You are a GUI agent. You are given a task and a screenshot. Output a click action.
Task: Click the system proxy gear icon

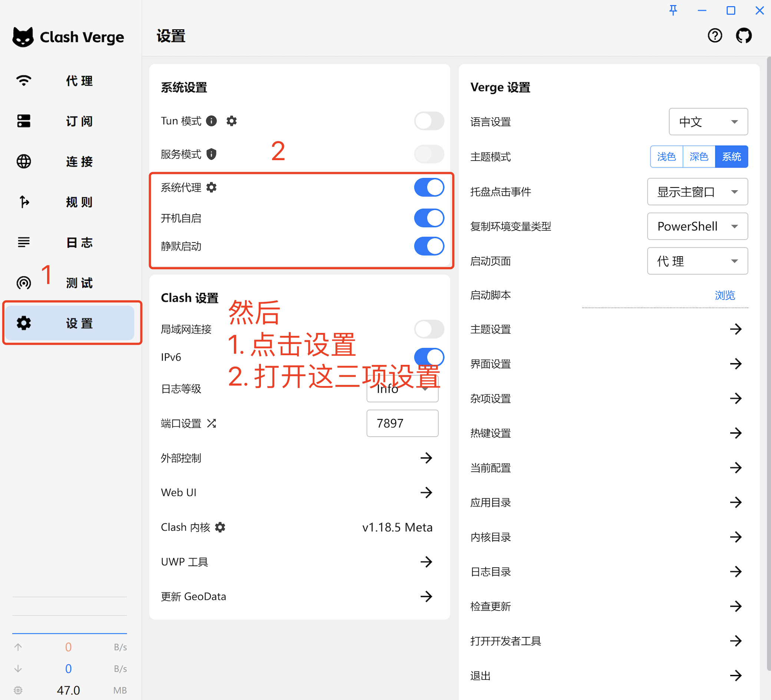(x=212, y=188)
